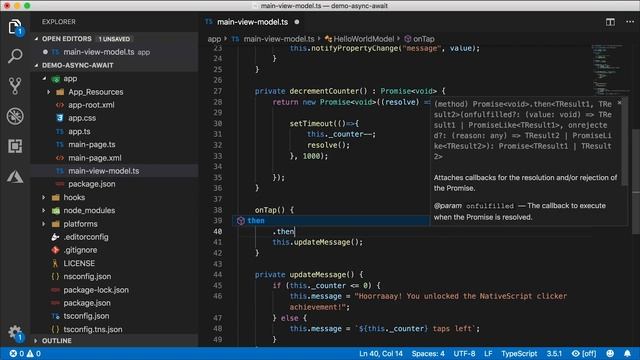
Task: Open tsconfig.tns.json file
Action: coord(114,329)
